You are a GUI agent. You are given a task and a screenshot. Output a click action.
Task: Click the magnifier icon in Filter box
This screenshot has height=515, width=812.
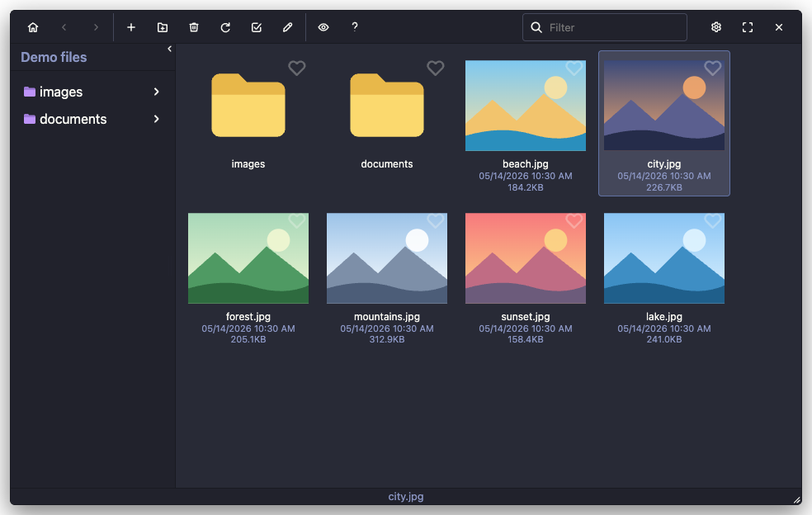pyautogui.click(x=536, y=27)
